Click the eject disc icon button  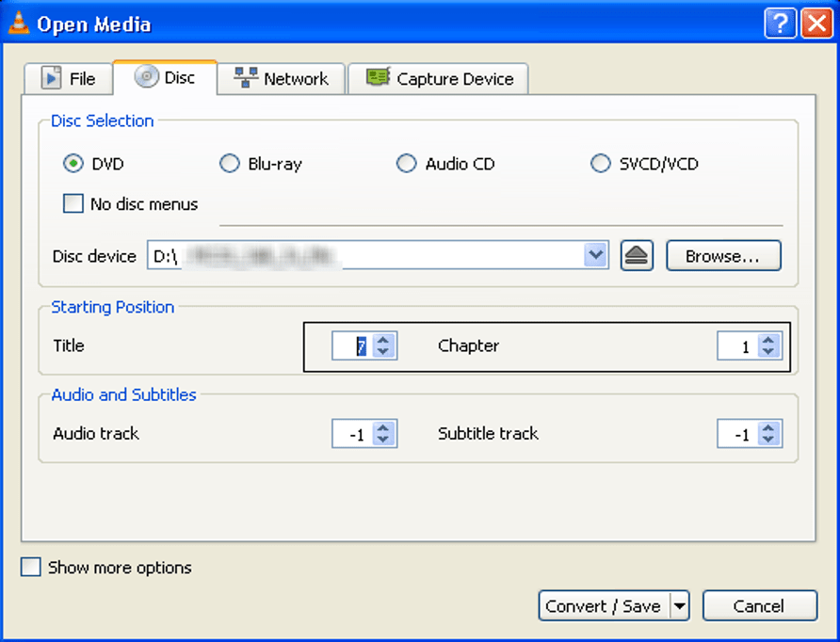[637, 256]
